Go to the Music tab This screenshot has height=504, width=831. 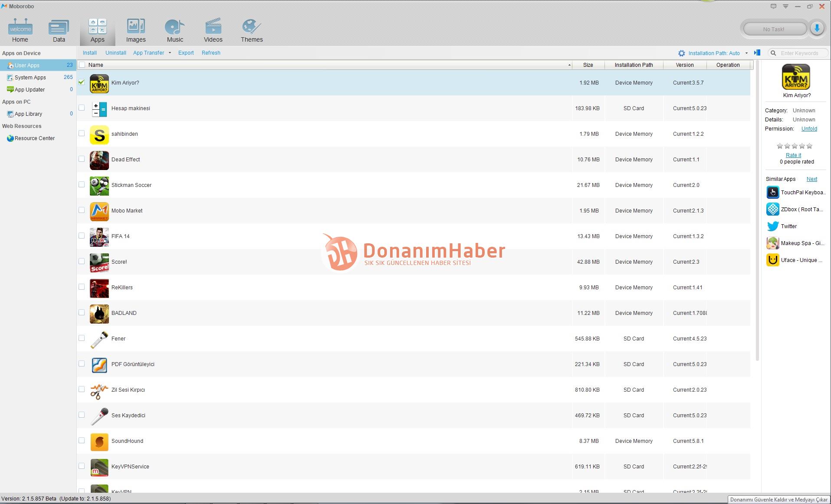click(x=175, y=30)
